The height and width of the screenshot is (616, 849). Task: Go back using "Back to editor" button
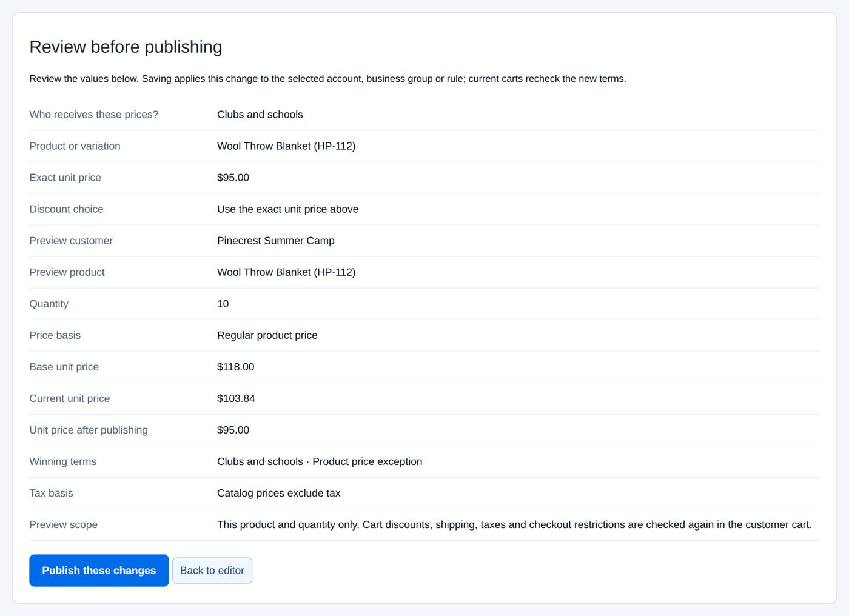coord(212,571)
